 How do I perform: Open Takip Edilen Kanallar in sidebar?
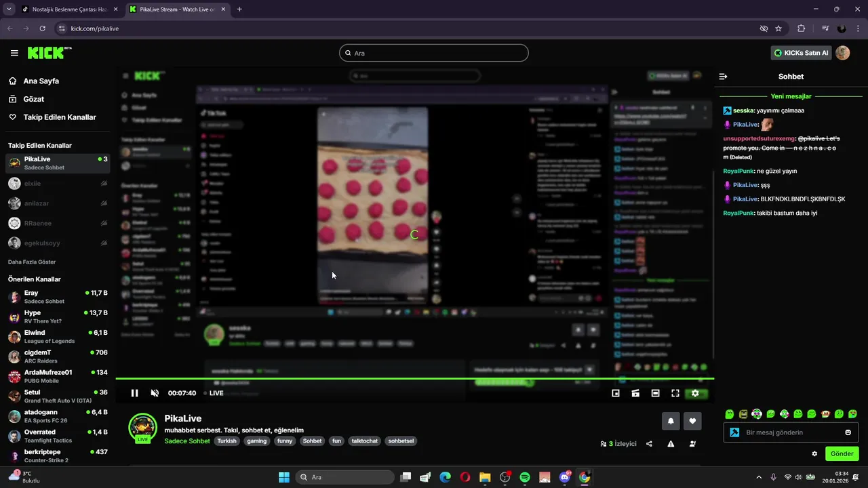pyautogui.click(x=60, y=117)
